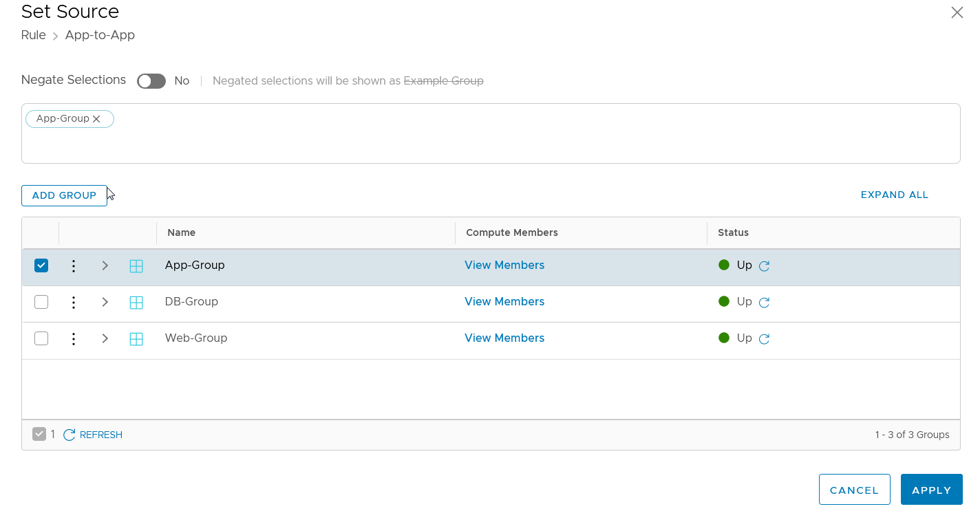
Task: Click the ADD GROUP button
Action: pyautogui.click(x=64, y=195)
